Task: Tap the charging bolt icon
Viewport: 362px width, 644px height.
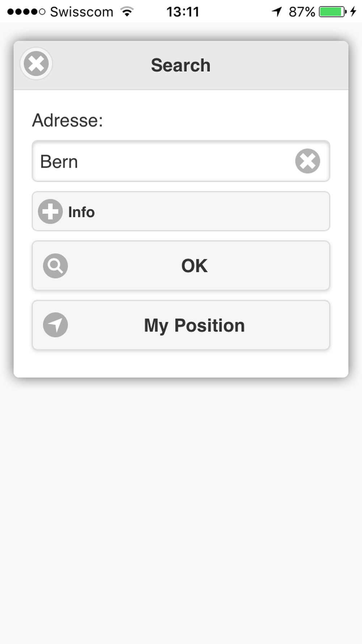Action: (x=353, y=12)
